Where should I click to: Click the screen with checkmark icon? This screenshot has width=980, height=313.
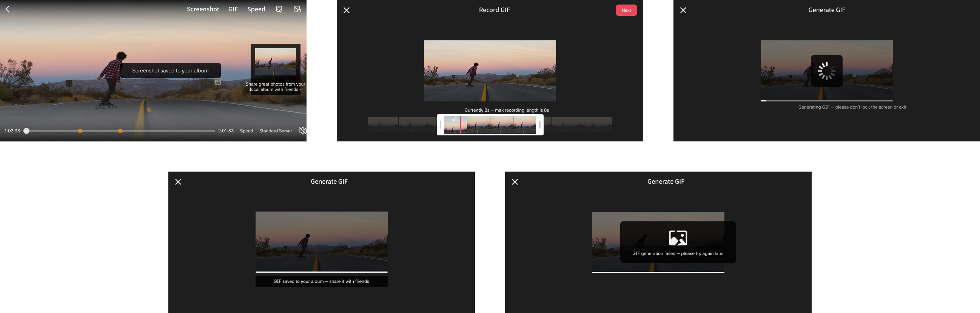pos(279,9)
